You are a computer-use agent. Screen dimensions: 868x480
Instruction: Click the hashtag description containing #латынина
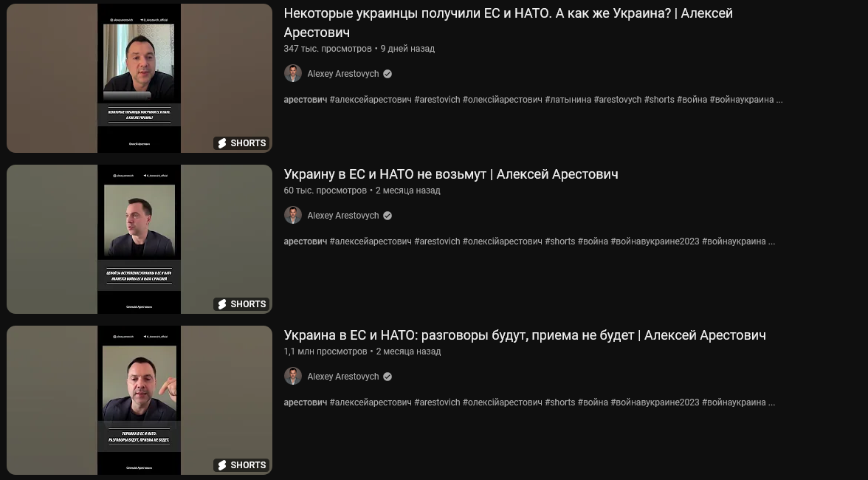pyautogui.click(x=533, y=100)
